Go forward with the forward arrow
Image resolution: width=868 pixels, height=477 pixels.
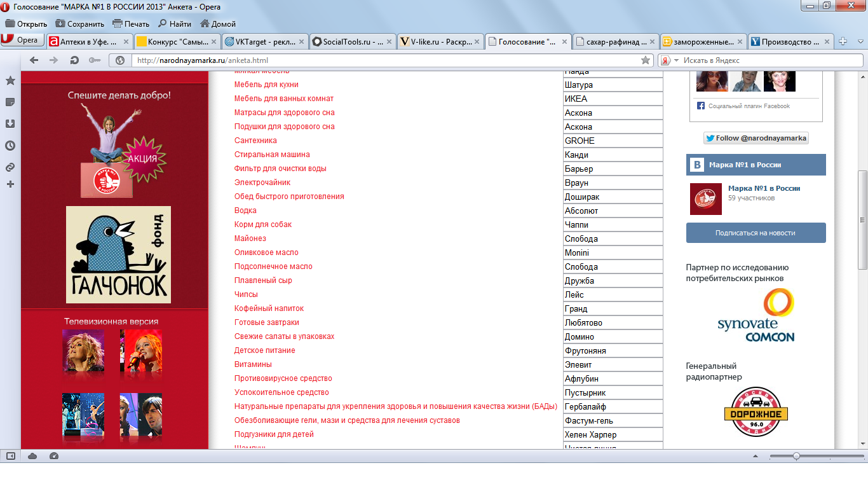(x=54, y=60)
